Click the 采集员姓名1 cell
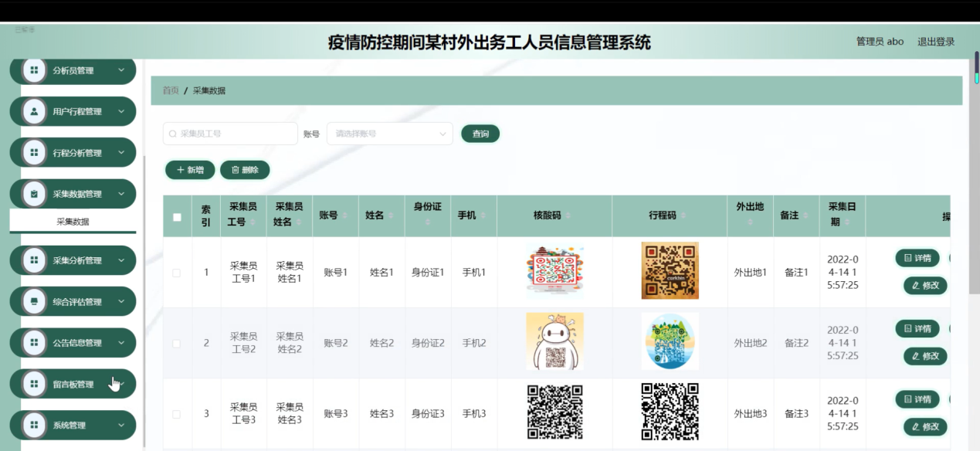Image resolution: width=980 pixels, height=451 pixels. [290, 272]
